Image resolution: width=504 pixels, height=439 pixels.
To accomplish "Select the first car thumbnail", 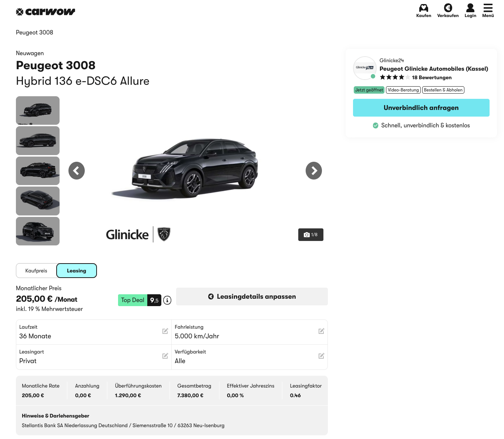I will pyautogui.click(x=38, y=110).
